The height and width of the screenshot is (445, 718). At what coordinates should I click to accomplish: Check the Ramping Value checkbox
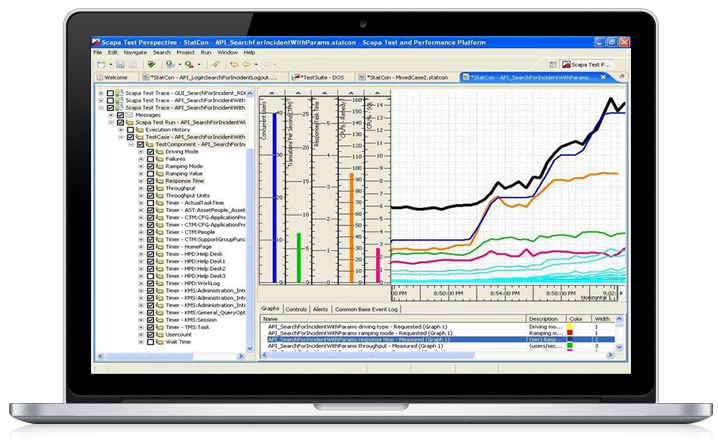150,174
